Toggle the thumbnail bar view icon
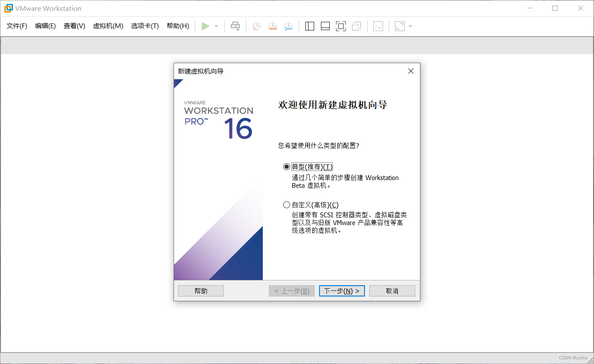Viewport: 594px width, 364px height. 325,26
